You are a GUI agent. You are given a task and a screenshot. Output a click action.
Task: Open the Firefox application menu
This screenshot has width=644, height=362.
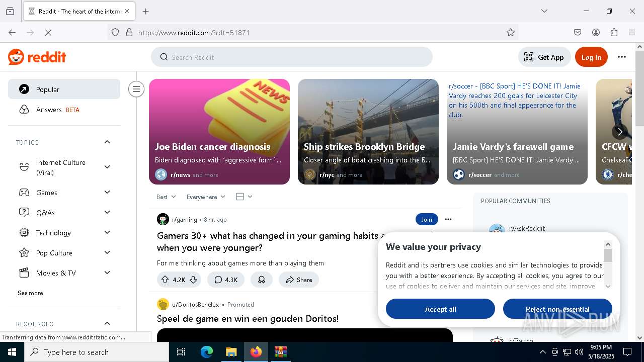(x=632, y=32)
